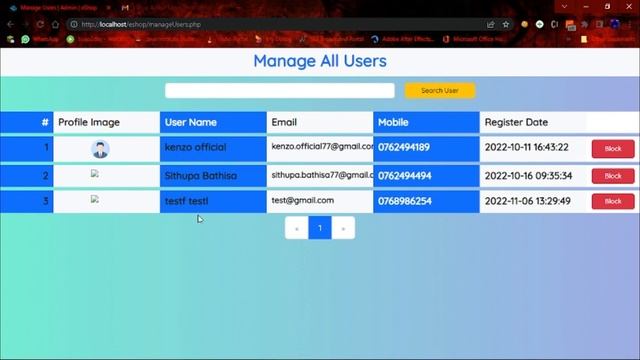Image resolution: width=640 pixels, height=360 pixels.
Task: Click the # column header
Action: (x=27, y=122)
